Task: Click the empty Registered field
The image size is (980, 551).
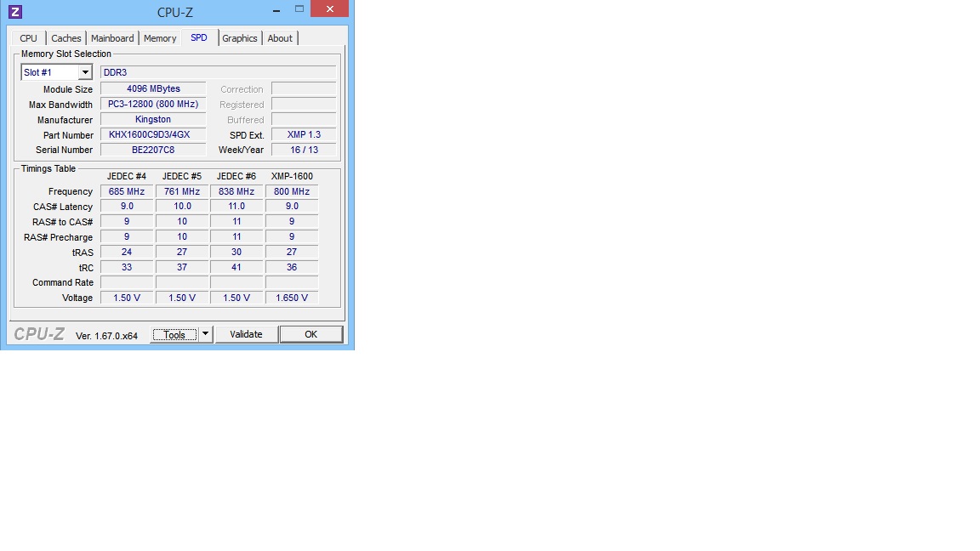Action: click(304, 105)
